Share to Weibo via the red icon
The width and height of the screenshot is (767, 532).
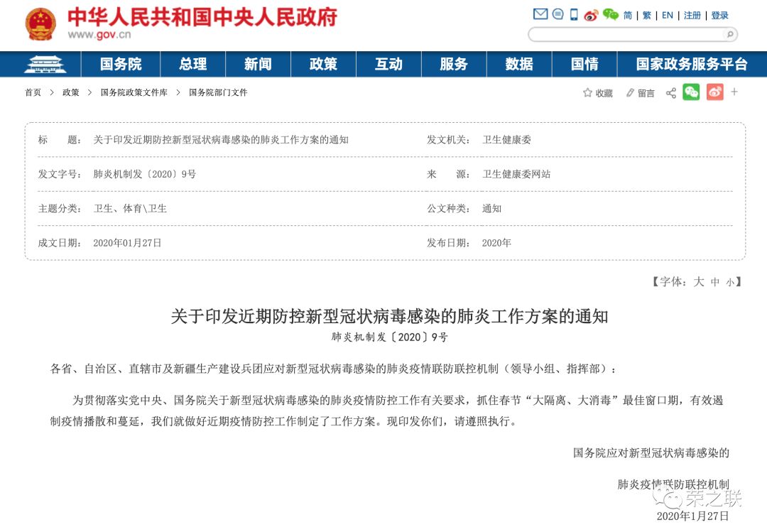point(716,92)
